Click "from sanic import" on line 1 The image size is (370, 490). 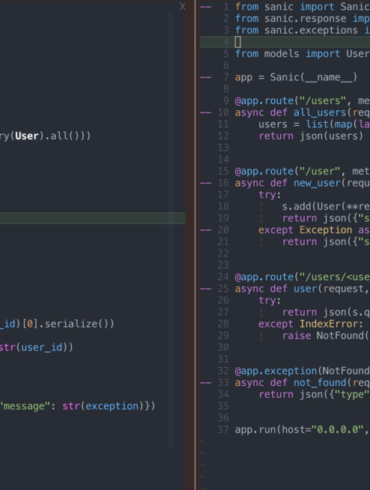click(x=285, y=7)
